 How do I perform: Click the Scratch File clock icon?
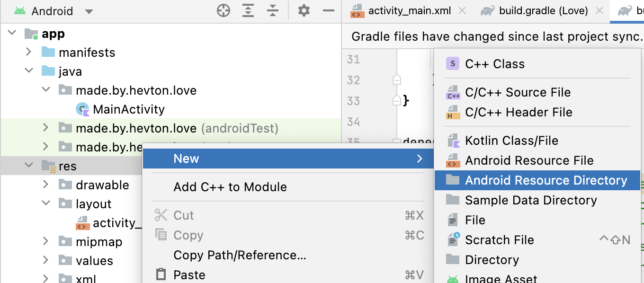pos(453,239)
